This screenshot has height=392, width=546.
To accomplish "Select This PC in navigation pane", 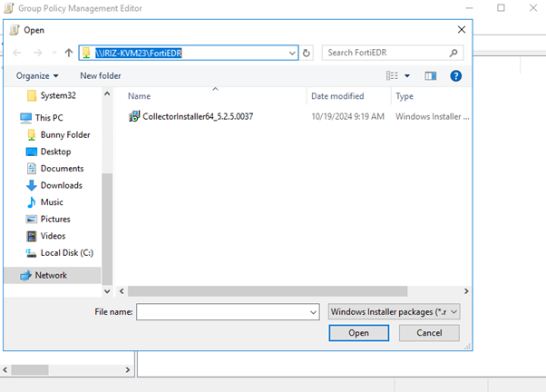I will click(x=49, y=118).
